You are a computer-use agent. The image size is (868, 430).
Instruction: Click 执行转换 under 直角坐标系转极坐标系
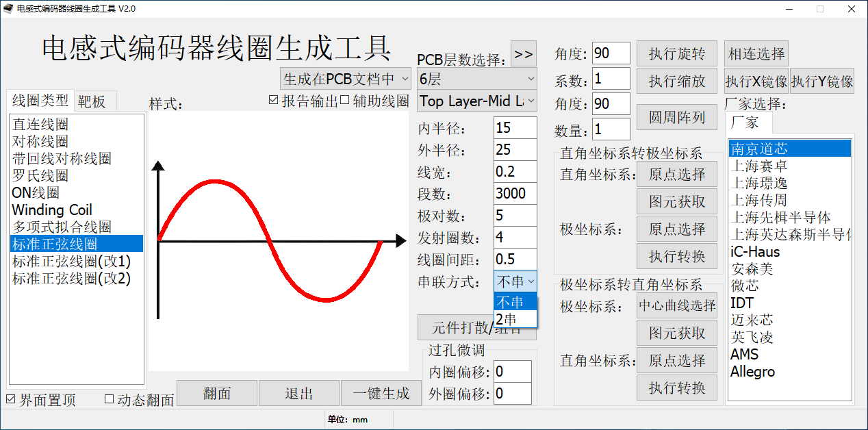click(x=677, y=256)
